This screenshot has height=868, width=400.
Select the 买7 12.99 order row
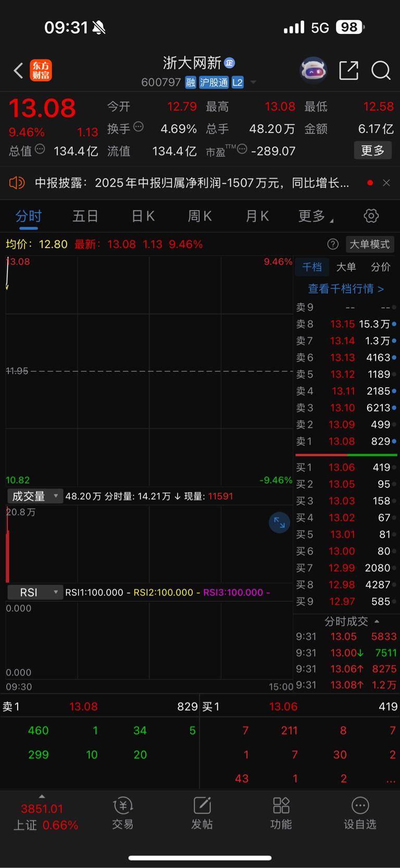[x=346, y=568]
